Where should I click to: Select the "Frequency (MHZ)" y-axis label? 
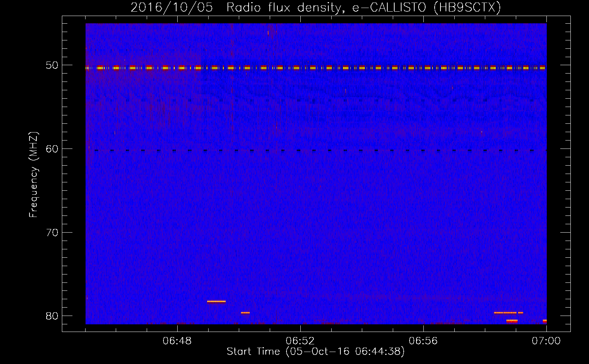click(33, 175)
